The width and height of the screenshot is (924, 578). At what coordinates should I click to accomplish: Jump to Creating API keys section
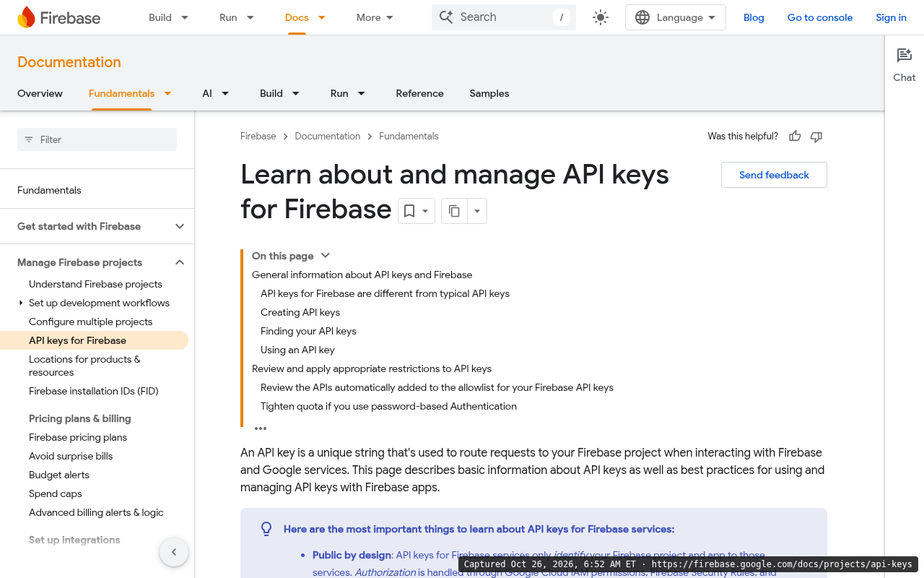300,312
